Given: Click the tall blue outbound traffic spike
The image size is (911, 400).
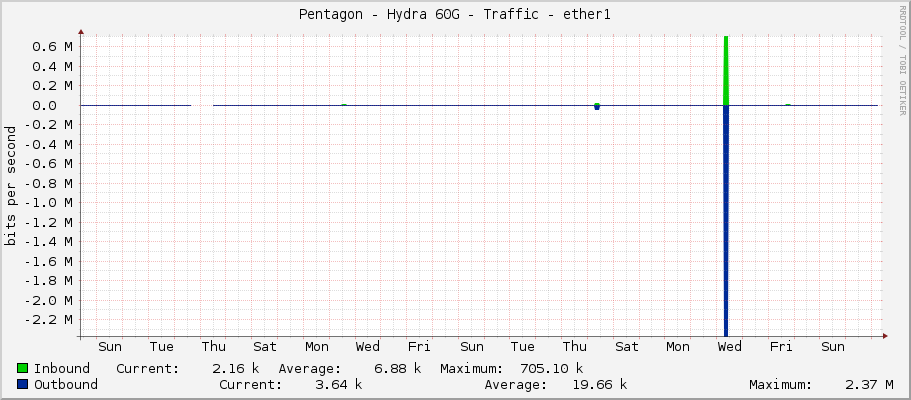Looking at the screenshot, I should [x=726, y=221].
